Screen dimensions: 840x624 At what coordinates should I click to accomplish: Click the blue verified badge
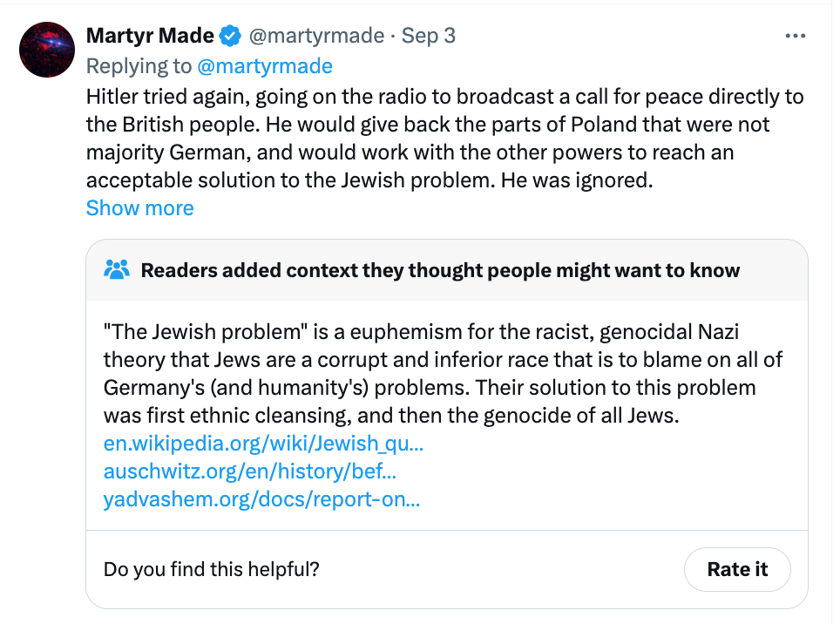click(230, 36)
